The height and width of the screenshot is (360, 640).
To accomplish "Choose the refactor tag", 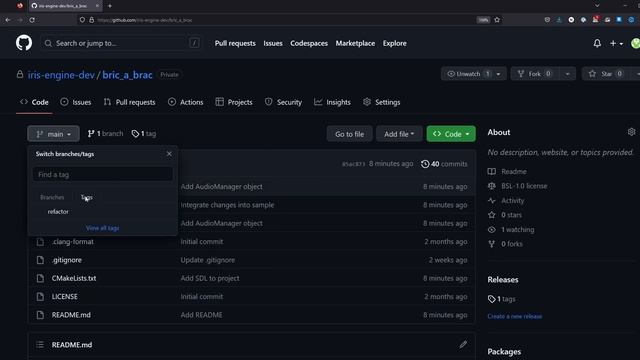I will pyautogui.click(x=58, y=211).
